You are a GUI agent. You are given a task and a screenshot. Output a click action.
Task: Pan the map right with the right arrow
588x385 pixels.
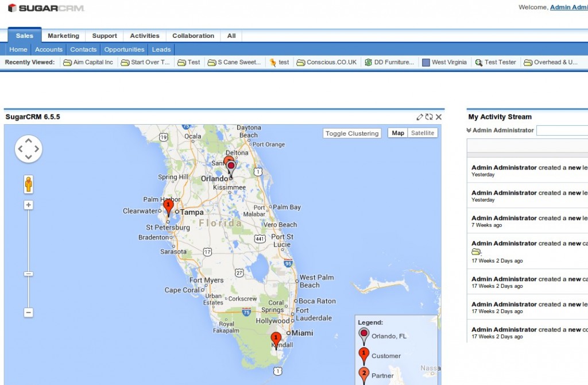pyautogui.click(x=37, y=149)
